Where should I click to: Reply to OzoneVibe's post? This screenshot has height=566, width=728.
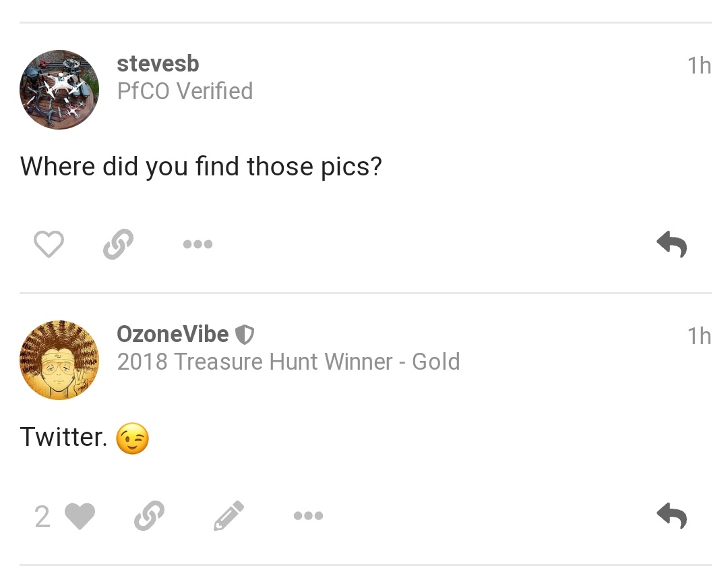(x=672, y=515)
